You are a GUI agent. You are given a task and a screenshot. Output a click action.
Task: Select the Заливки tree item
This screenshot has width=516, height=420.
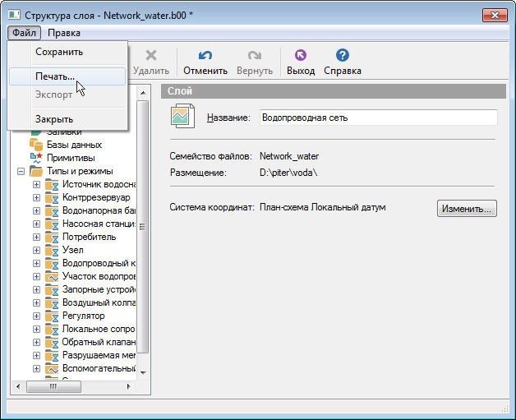(x=64, y=133)
